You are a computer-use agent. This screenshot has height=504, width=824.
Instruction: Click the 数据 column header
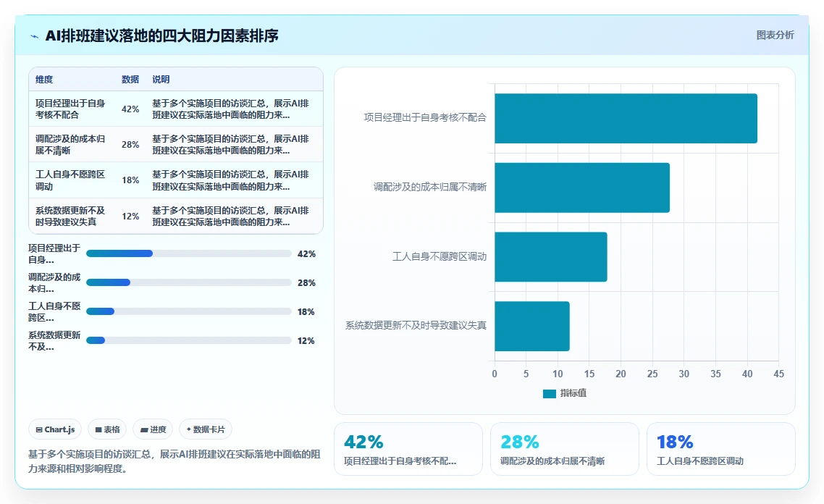(130, 80)
